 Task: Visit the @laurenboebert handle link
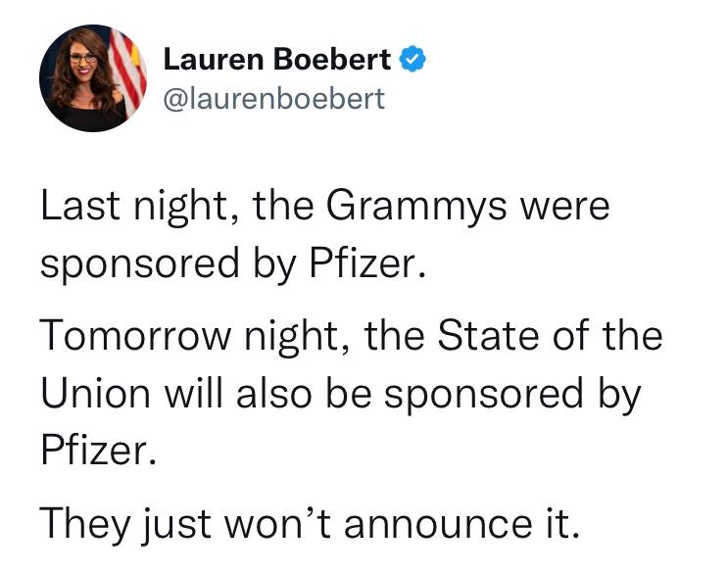tap(274, 99)
